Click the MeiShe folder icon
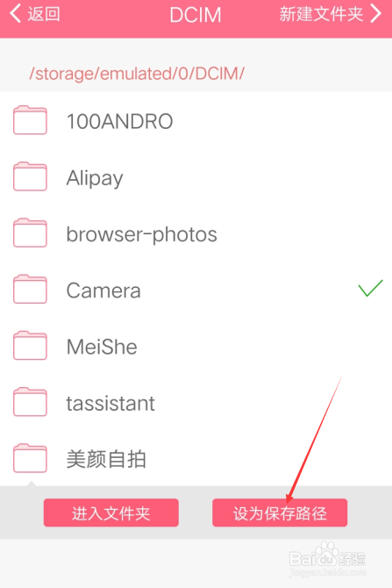The width and height of the screenshot is (392, 588). (30, 346)
